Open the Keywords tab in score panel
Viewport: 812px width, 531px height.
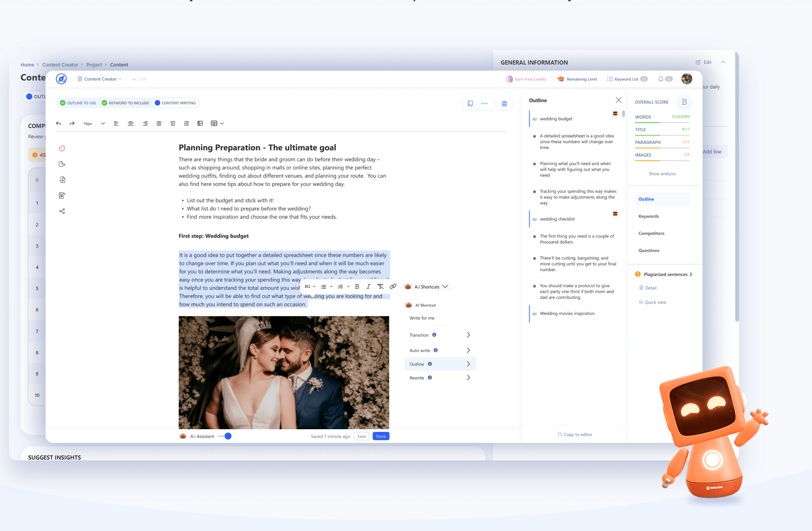tap(649, 217)
